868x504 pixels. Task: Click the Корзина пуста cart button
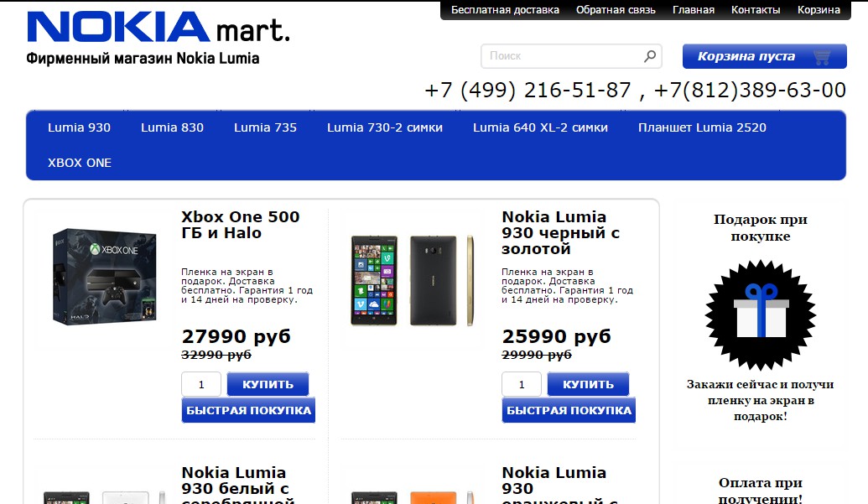click(x=765, y=56)
